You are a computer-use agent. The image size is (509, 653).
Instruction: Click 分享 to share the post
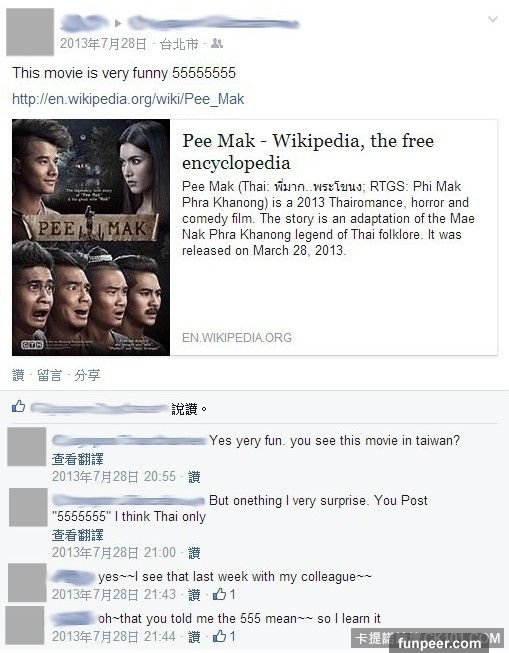(87, 375)
